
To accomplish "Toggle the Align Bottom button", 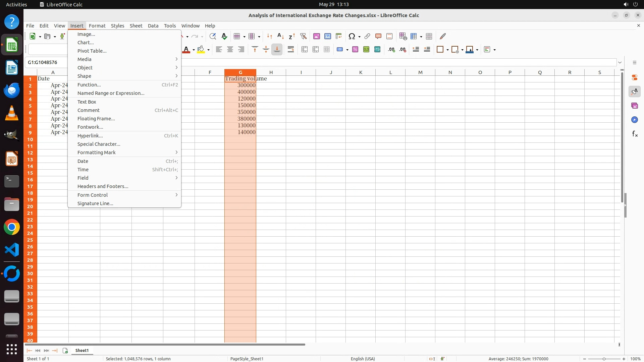I will point(277,50).
